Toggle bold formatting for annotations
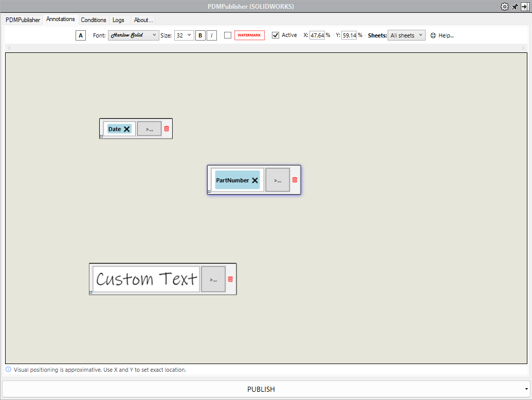 coord(200,35)
